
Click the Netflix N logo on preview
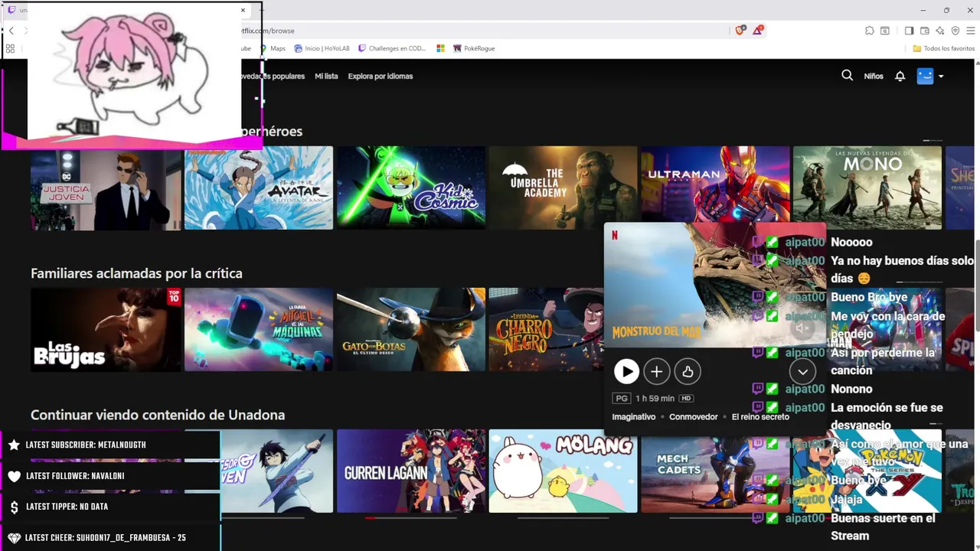614,235
